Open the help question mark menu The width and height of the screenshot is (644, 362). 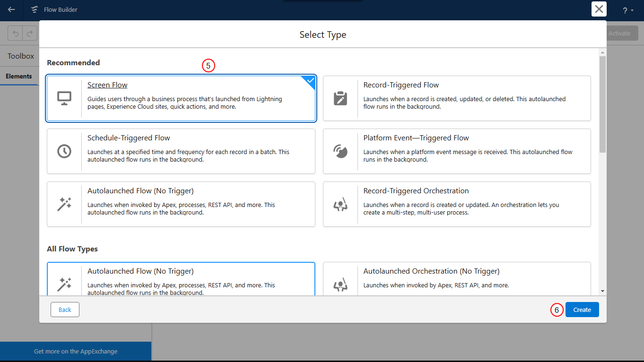point(628,10)
